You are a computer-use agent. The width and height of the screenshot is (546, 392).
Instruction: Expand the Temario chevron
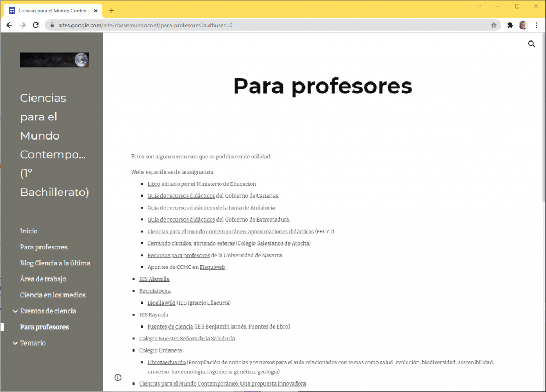(15, 343)
